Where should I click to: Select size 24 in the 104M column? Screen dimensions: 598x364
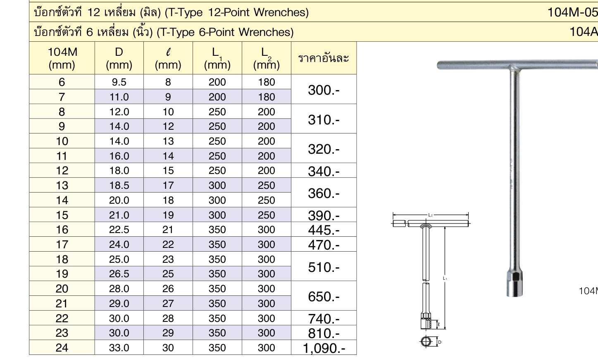pos(62,348)
